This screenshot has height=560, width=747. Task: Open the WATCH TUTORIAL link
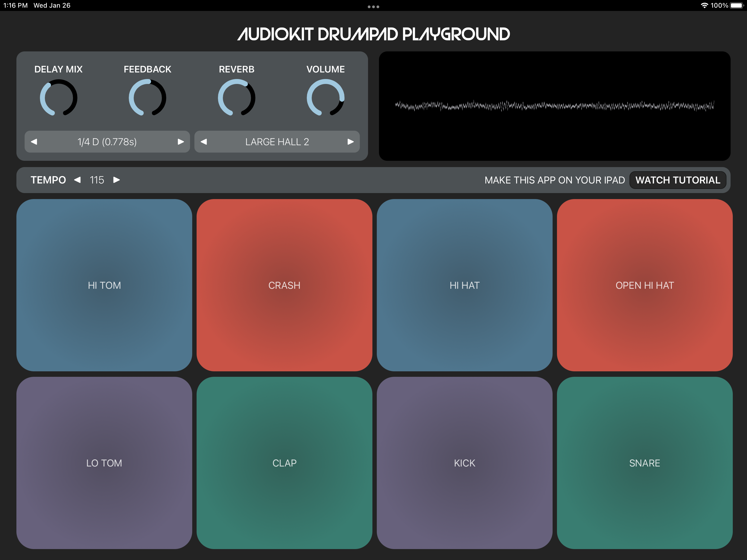pyautogui.click(x=678, y=180)
